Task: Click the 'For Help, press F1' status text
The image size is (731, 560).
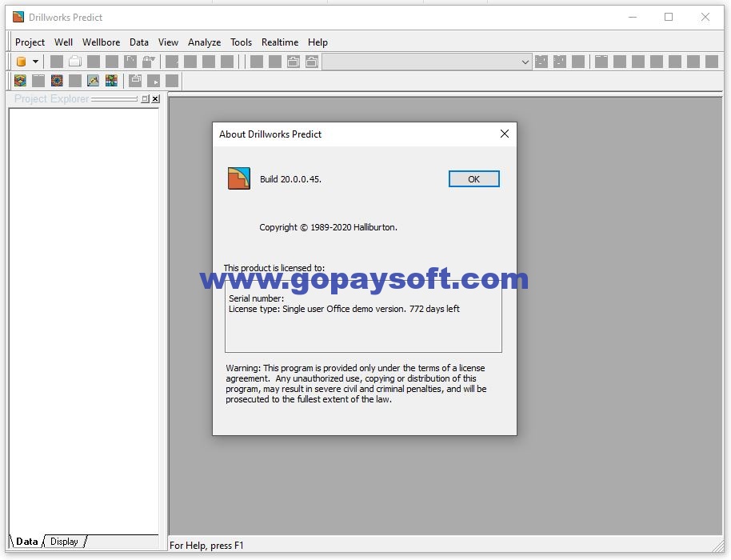Action: (206, 546)
